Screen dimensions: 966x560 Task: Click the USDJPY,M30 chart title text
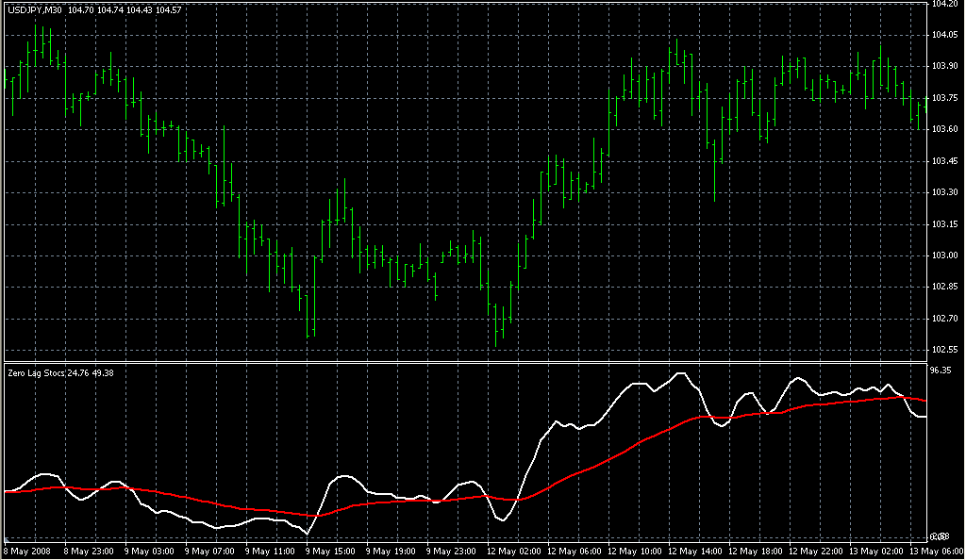pyautogui.click(x=35, y=9)
